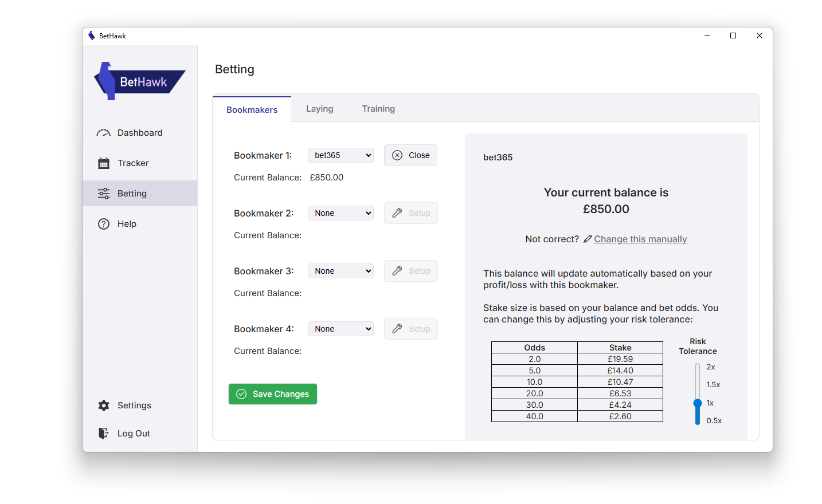Viewport: 822px width, 504px height.
Task: Click the Tracker calendar icon
Action: point(103,163)
